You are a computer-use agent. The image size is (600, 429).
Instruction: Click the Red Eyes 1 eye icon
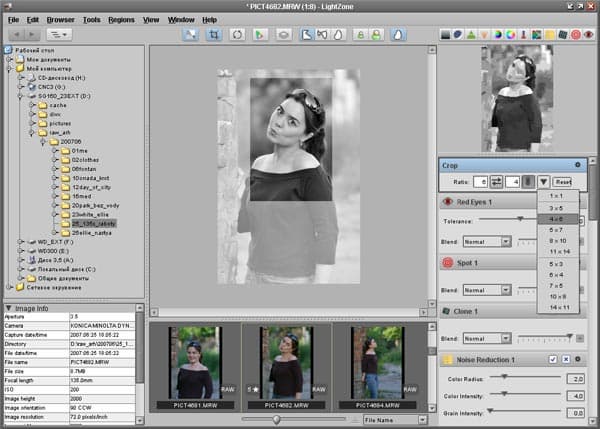[x=448, y=201]
